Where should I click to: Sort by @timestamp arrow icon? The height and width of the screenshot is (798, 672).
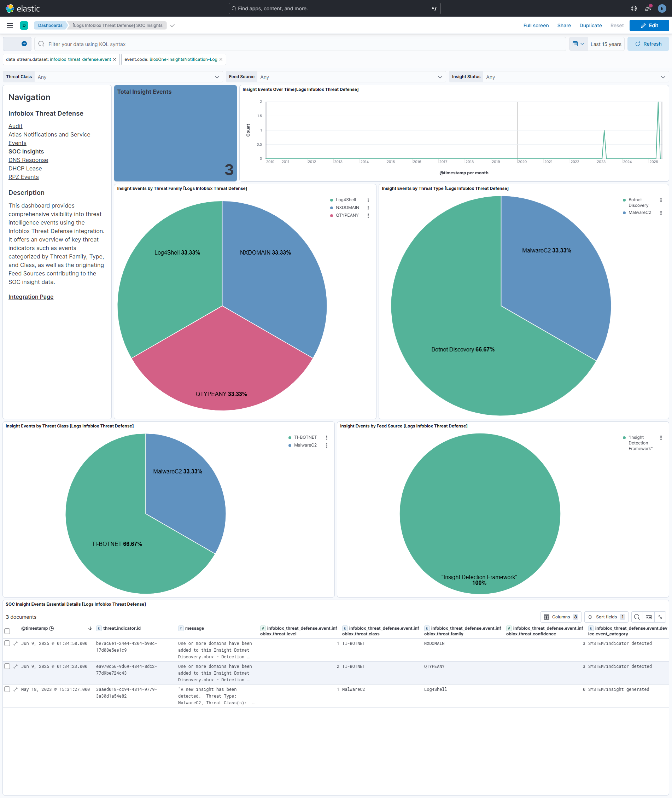coord(90,628)
